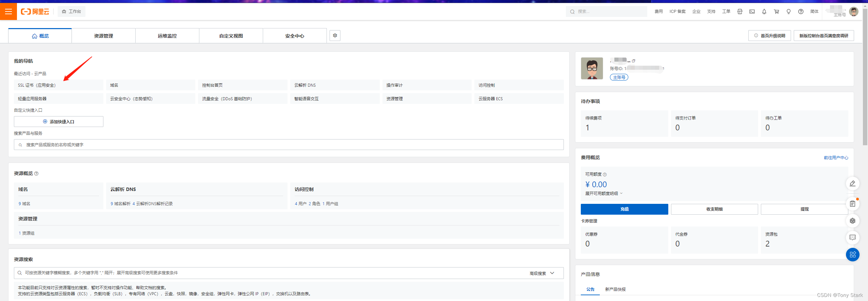Viewport: 868px width, 301px height.
Task: Click the 收支明细 button
Action: (x=714, y=209)
